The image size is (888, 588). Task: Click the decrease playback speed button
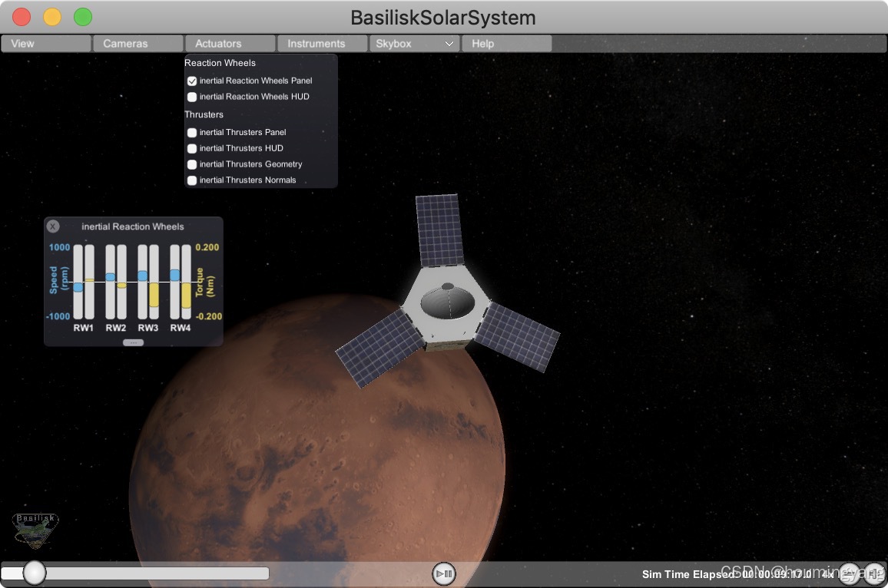[x=850, y=574]
